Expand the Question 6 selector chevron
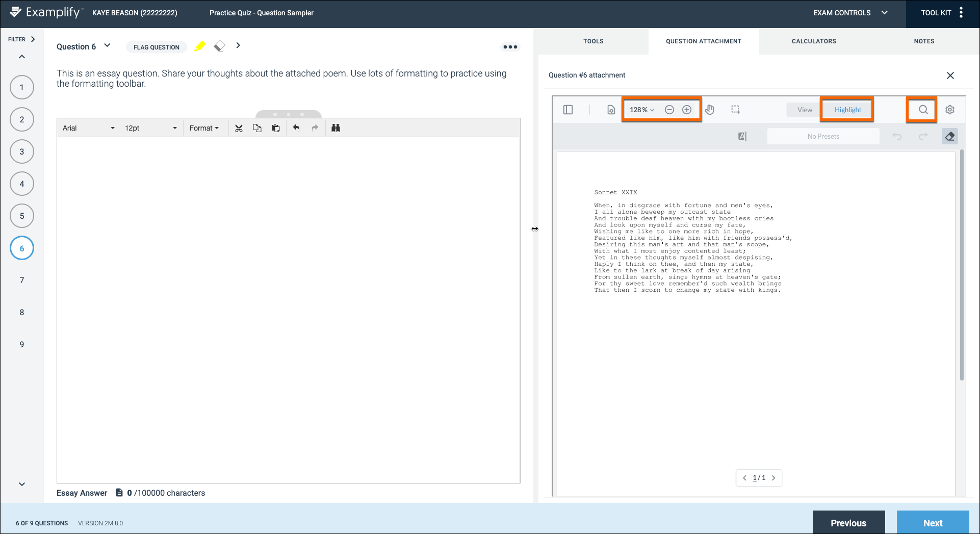The height and width of the screenshot is (534, 980). (x=107, y=45)
